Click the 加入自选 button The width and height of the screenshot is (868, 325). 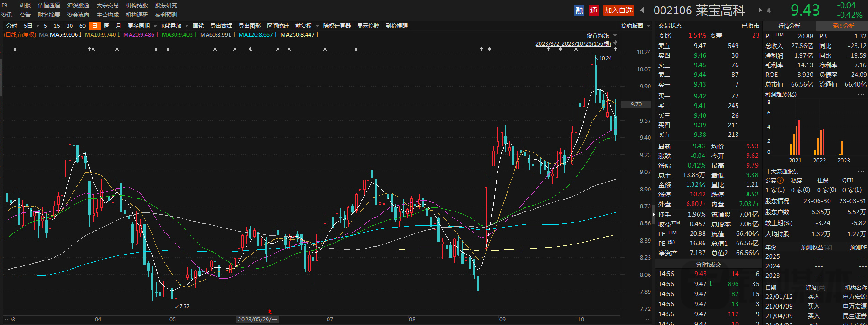(618, 10)
